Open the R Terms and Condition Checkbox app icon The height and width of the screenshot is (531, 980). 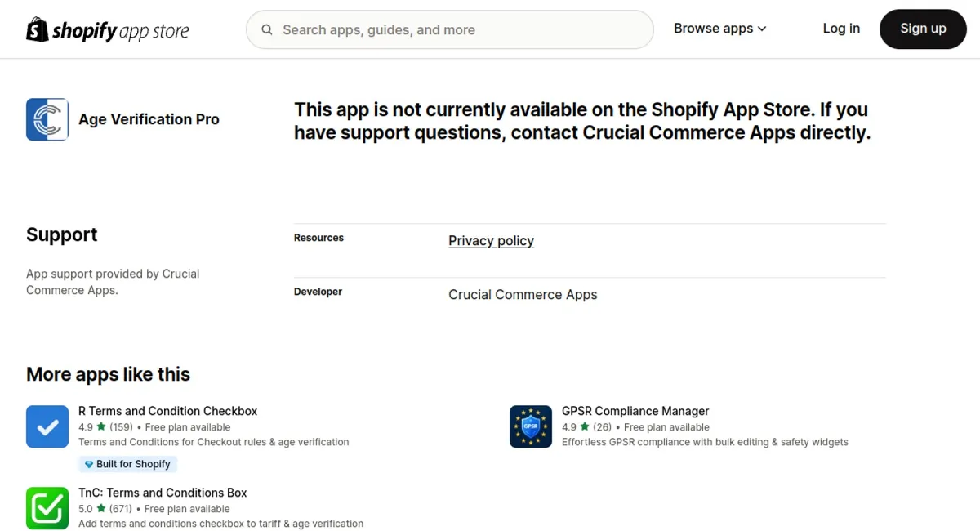pos(47,426)
